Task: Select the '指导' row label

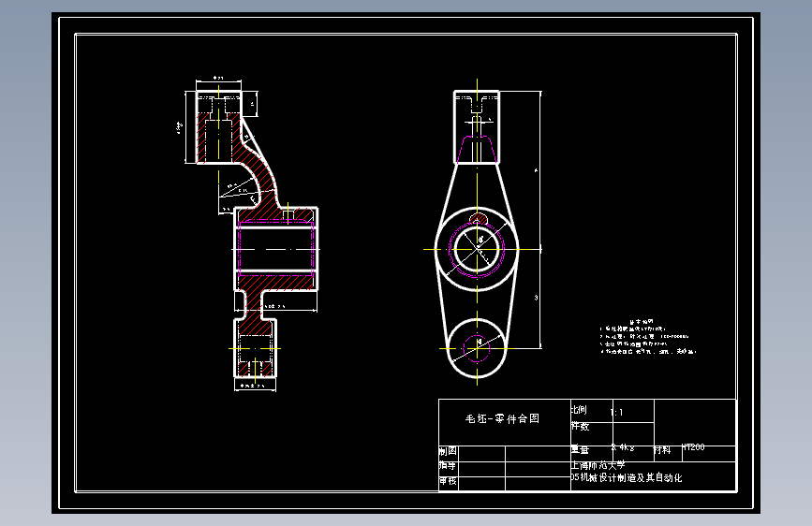Action: point(448,466)
